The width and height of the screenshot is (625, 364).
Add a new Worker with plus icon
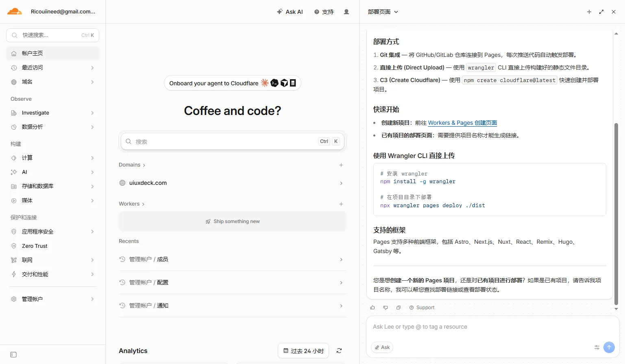click(341, 204)
